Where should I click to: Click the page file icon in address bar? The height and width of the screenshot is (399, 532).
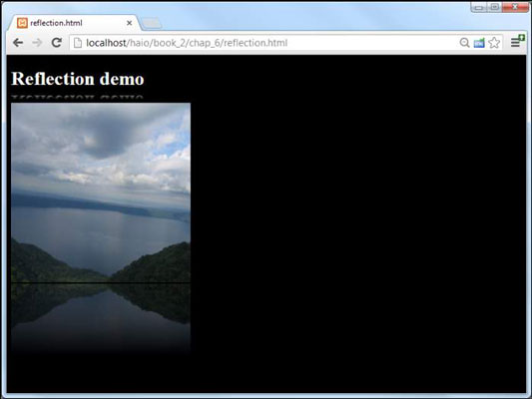(x=78, y=43)
